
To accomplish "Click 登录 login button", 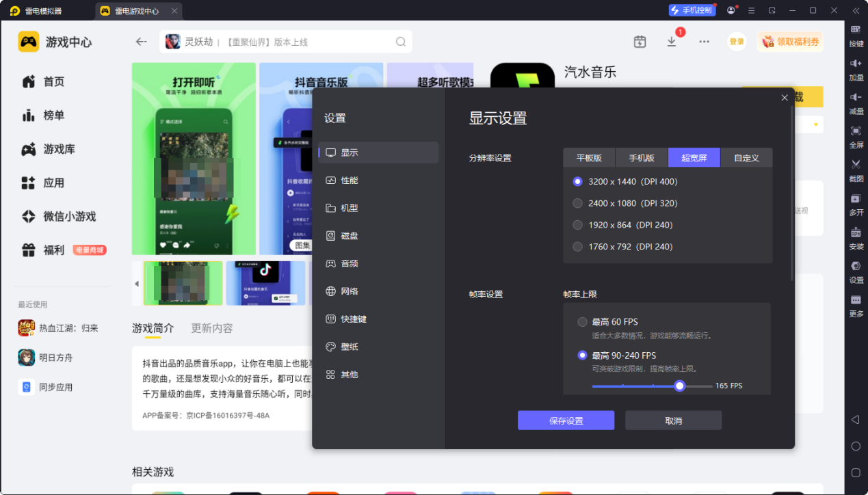I will 737,42.
